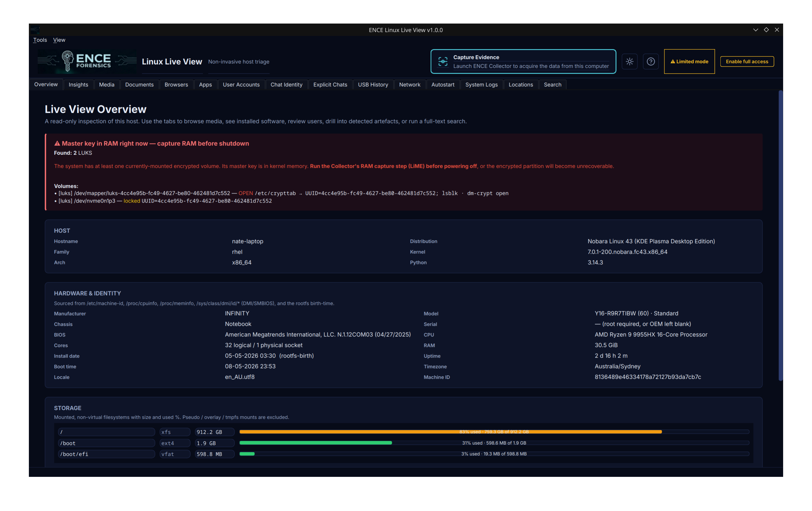
Task: Click the '/' mount path field
Action: pyautogui.click(x=106, y=432)
